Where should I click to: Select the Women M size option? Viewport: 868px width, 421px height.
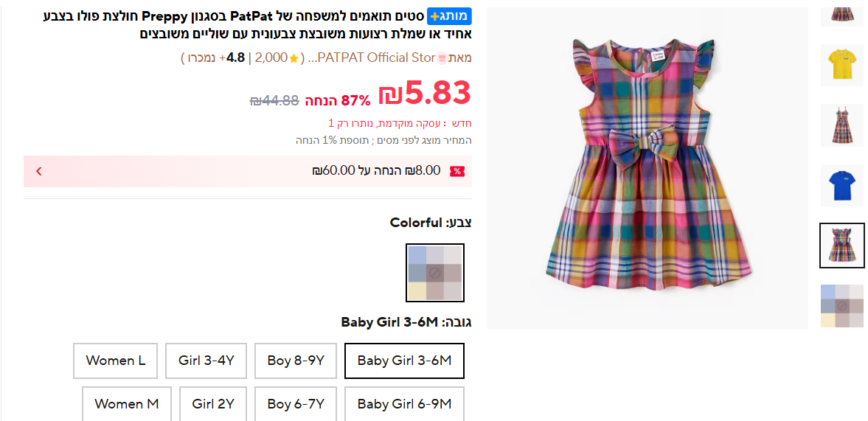[x=126, y=404]
